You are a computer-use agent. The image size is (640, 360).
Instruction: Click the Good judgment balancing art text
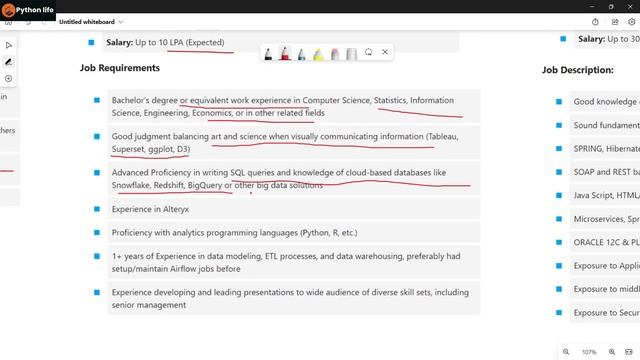(x=285, y=142)
